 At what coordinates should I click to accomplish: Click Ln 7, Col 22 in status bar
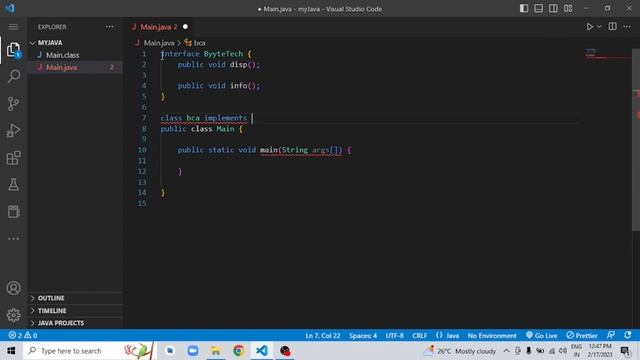click(322, 336)
